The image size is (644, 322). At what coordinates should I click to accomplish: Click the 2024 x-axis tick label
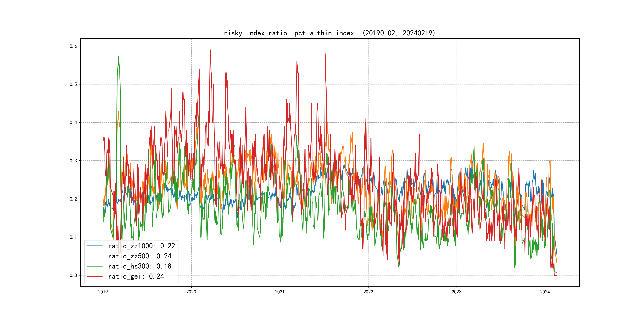[x=545, y=292]
